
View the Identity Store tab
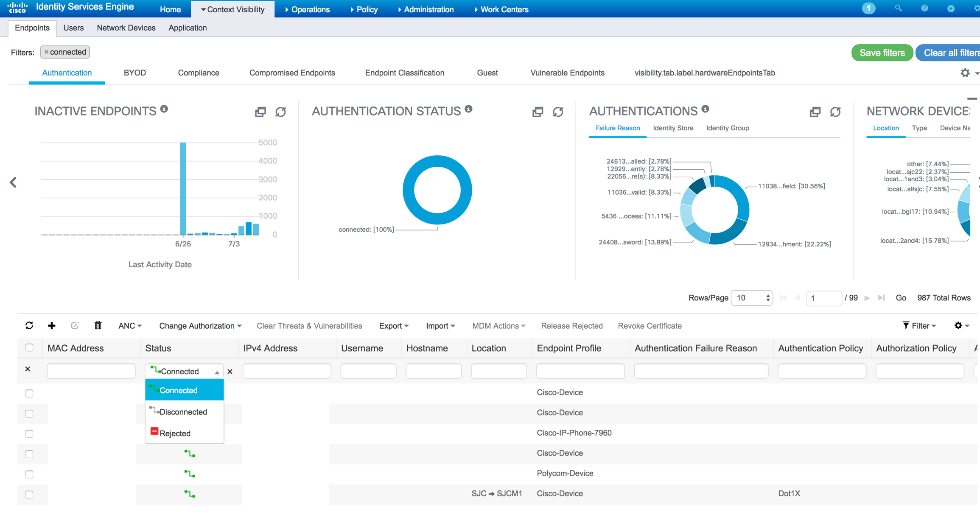673,128
